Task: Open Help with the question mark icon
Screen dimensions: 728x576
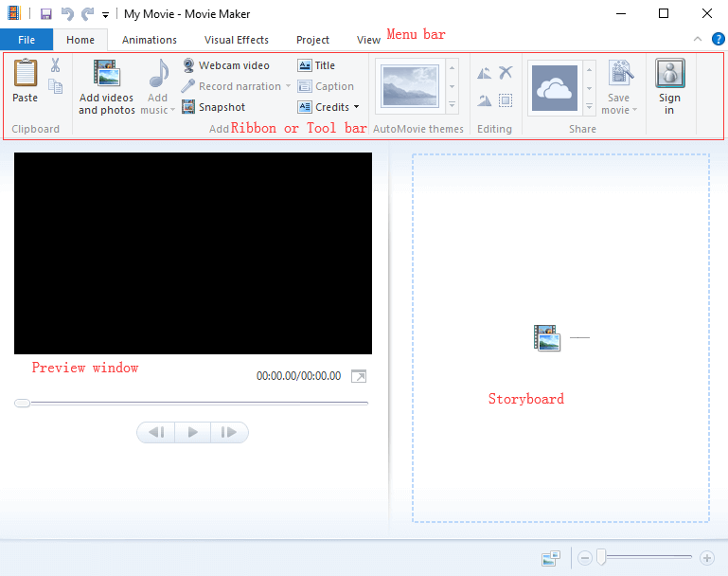Action: 718,40
